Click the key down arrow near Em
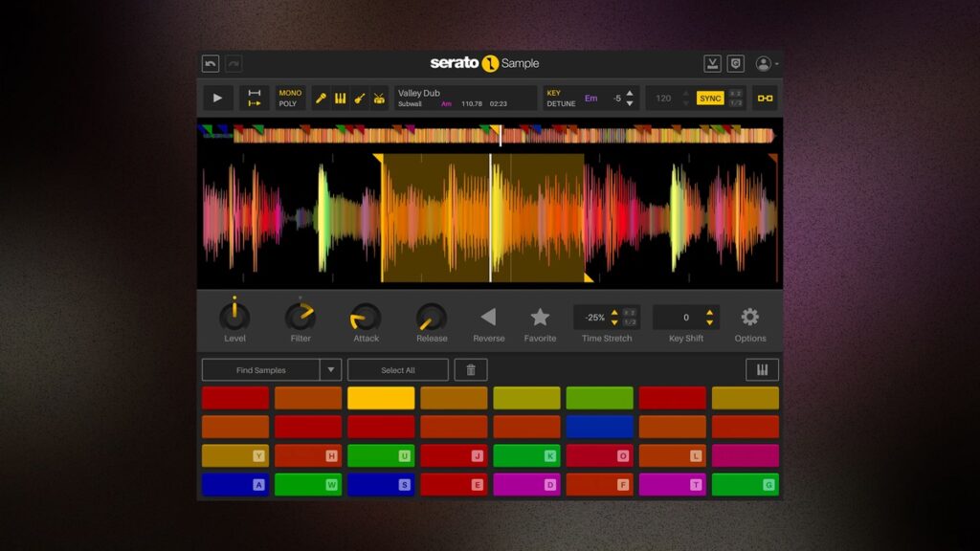980x551 pixels. [628, 104]
